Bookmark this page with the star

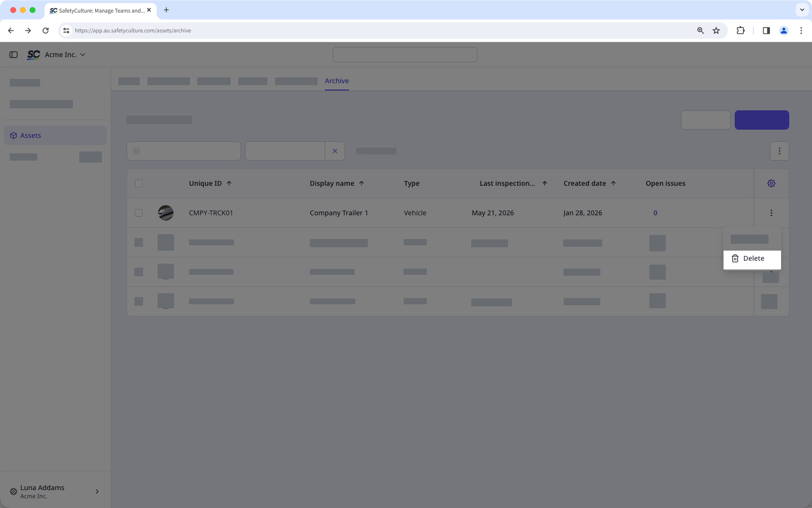click(716, 30)
